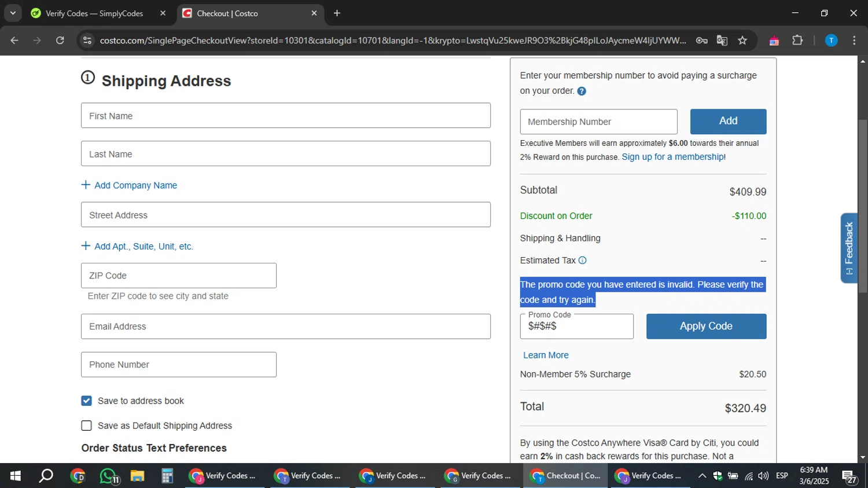Open the Chrome profile avatar

[x=831, y=41]
